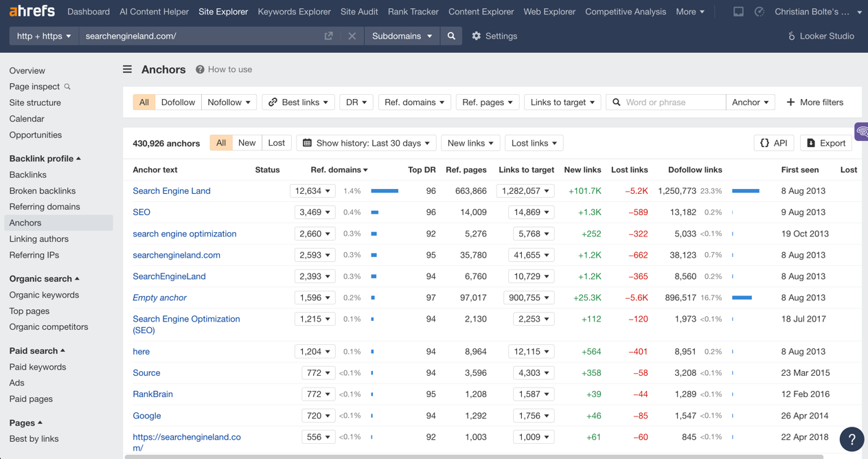Open Christian Bolte's account menu
The image size is (868, 459).
[818, 12]
